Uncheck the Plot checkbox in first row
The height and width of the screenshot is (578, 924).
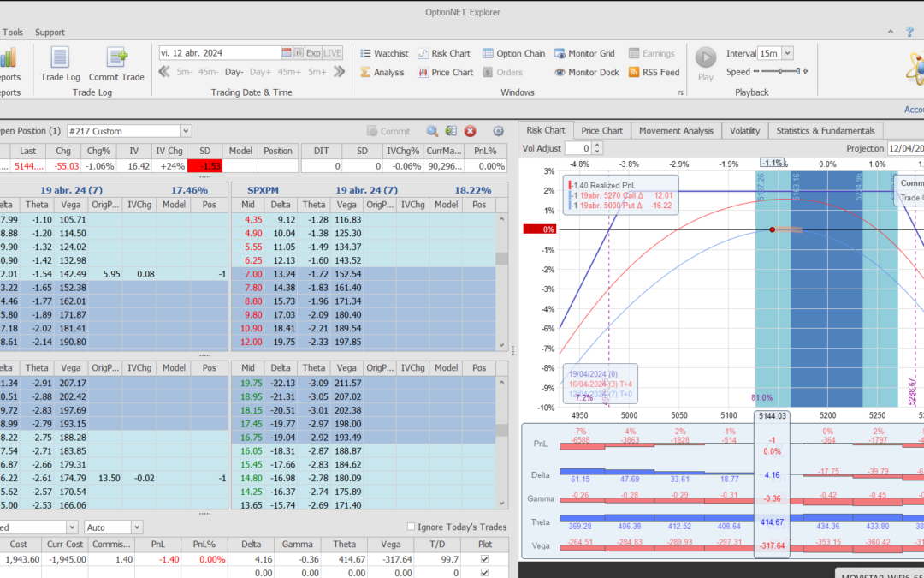[x=485, y=559]
